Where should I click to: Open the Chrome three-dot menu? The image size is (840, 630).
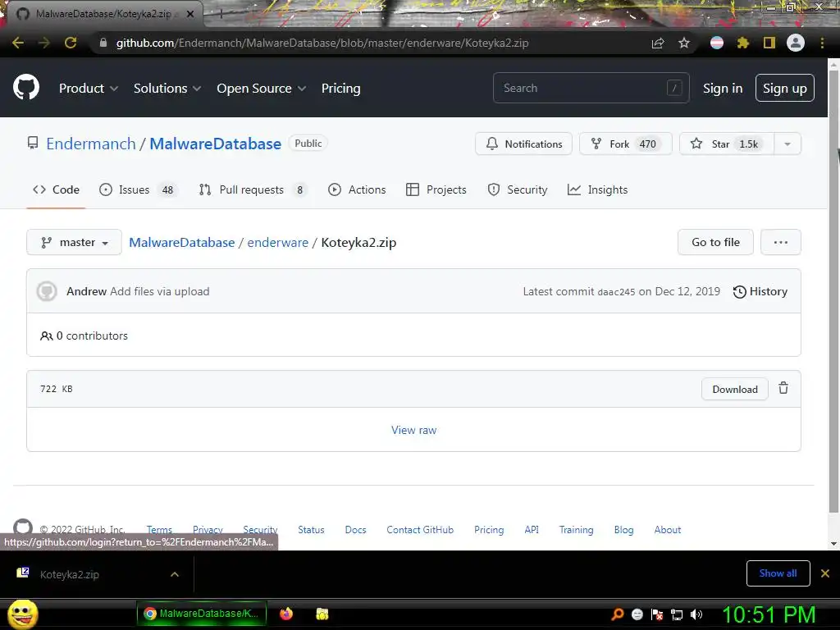(x=822, y=43)
